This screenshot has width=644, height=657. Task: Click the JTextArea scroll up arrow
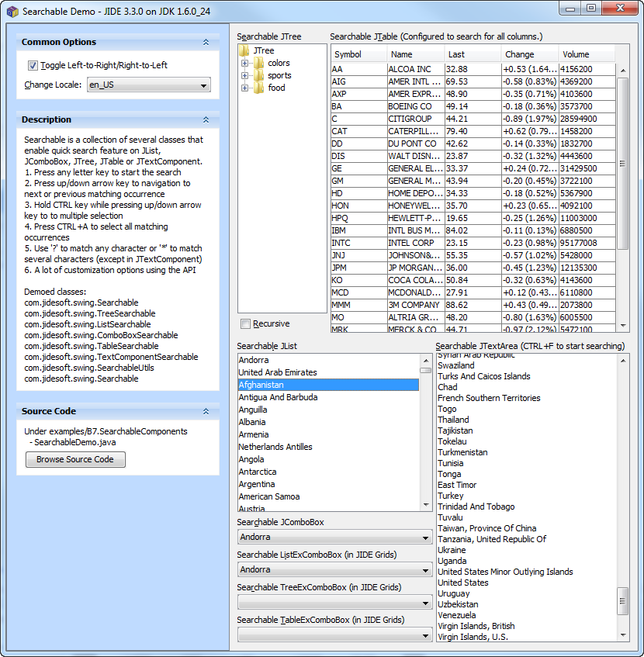click(x=622, y=361)
